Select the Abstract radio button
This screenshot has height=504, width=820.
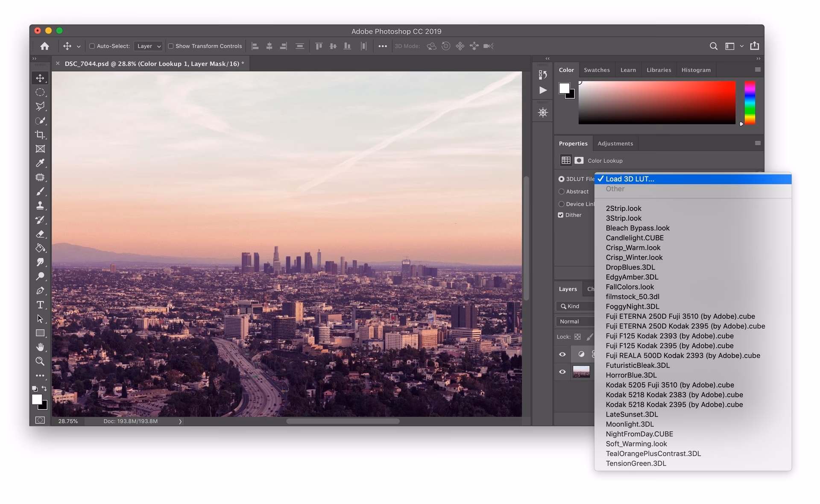click(x=561, y=191)
